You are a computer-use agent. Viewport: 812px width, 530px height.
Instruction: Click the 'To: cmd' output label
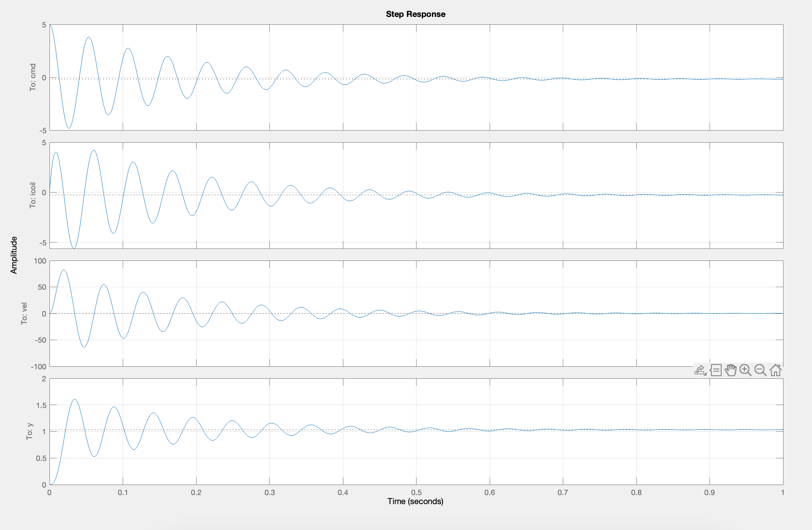(x=33, y=77)
